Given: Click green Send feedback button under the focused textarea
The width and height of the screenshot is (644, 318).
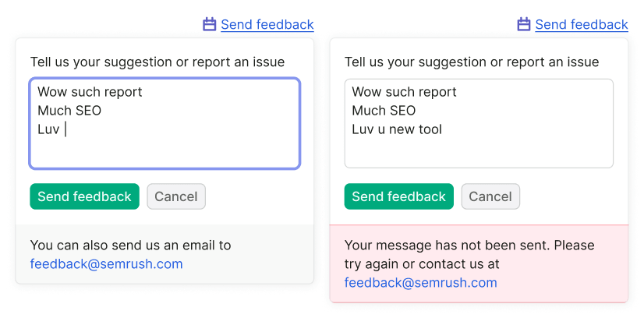Looking at the screenshot, I should tap(85, 196).
